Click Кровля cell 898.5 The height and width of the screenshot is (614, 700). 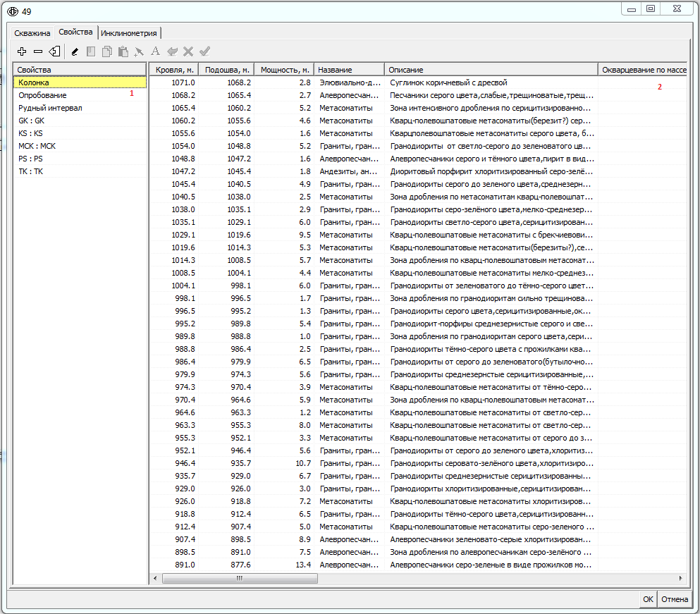coord(174,552)
